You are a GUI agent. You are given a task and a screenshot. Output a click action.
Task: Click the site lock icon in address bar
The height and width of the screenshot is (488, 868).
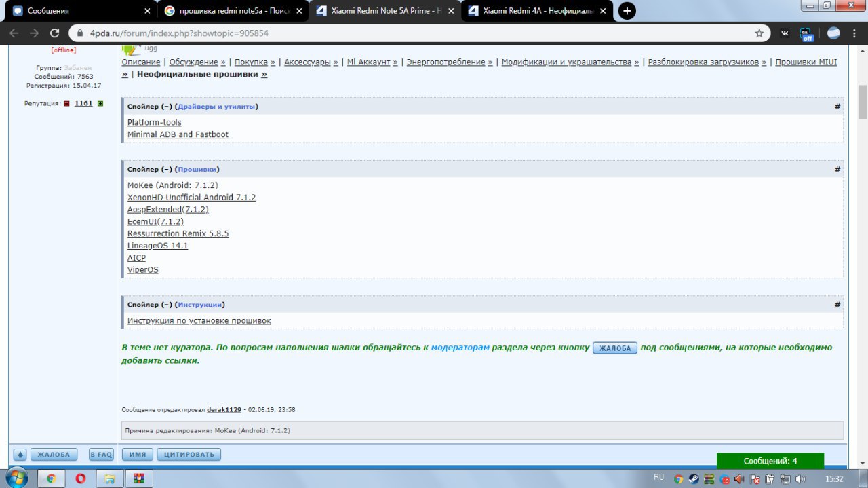click(79, 33)
